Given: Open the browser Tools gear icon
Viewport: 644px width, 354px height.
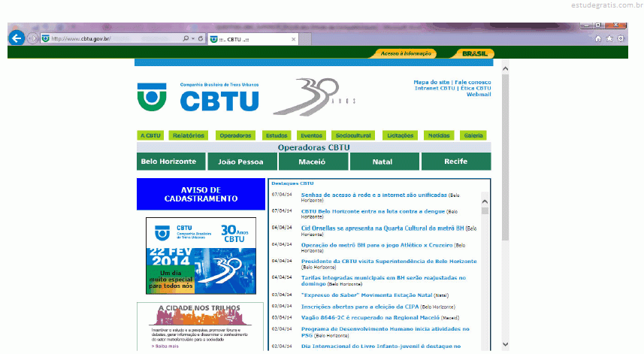Looking at the screenshot, I should [621, 38].
